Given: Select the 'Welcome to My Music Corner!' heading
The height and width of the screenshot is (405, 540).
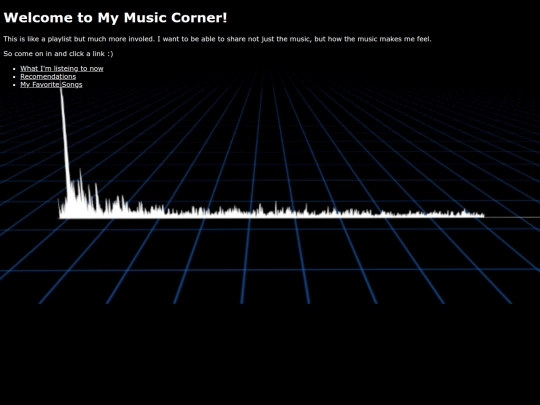Looking at the screenshot, I should coord(115,18).
